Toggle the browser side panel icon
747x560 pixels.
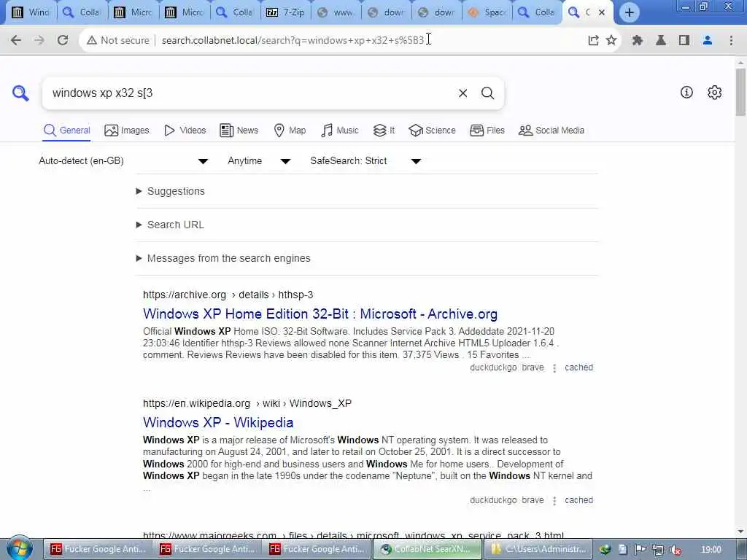684,41
